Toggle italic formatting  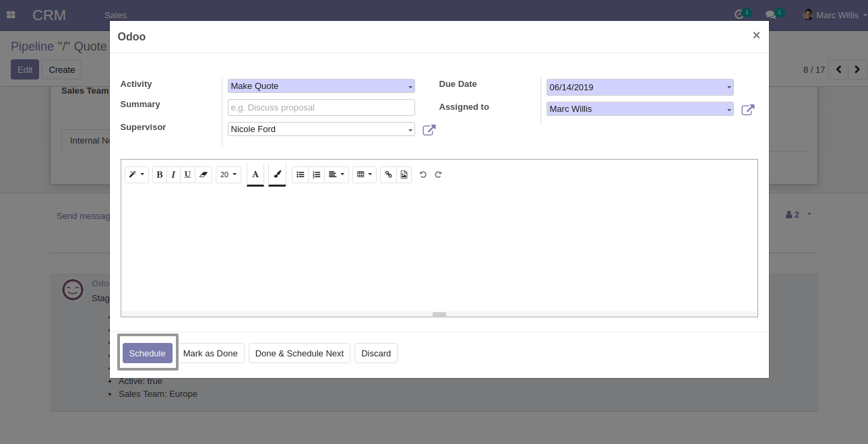coord(173,175)
